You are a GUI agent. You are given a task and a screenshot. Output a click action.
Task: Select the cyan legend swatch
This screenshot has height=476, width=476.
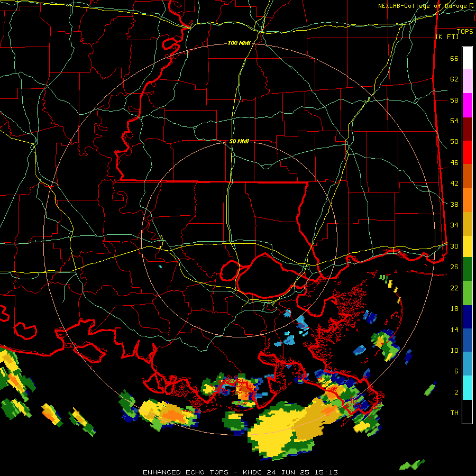point(467,387)
